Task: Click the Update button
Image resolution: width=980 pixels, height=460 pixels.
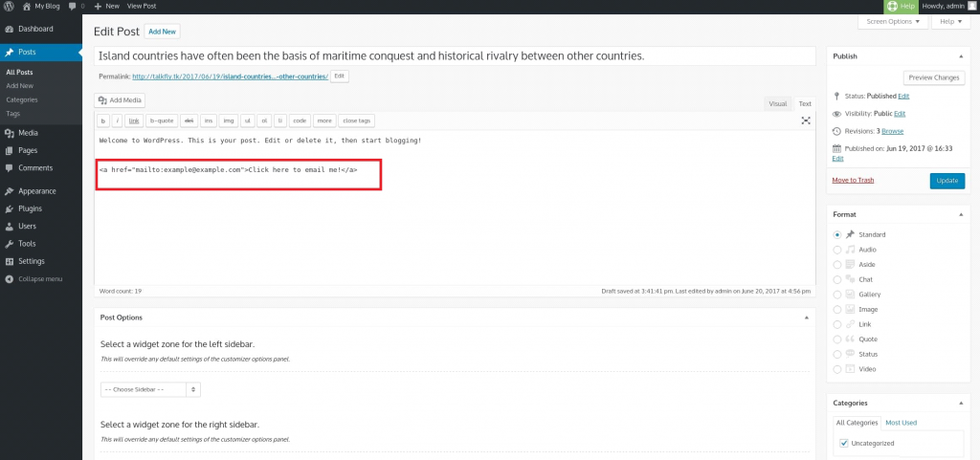Action: click(x=947, y=181)
